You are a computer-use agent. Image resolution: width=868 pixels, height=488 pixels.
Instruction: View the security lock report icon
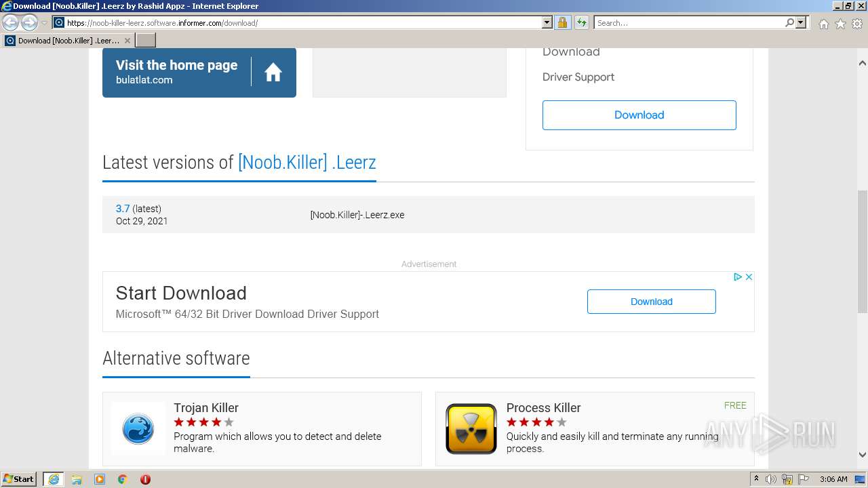click(562, 22)
